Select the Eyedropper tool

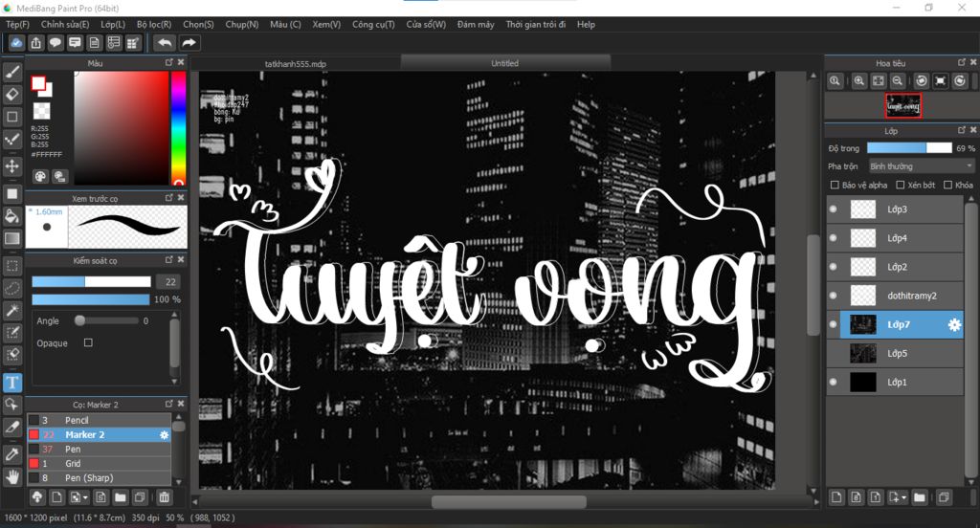tap(12, 452)
